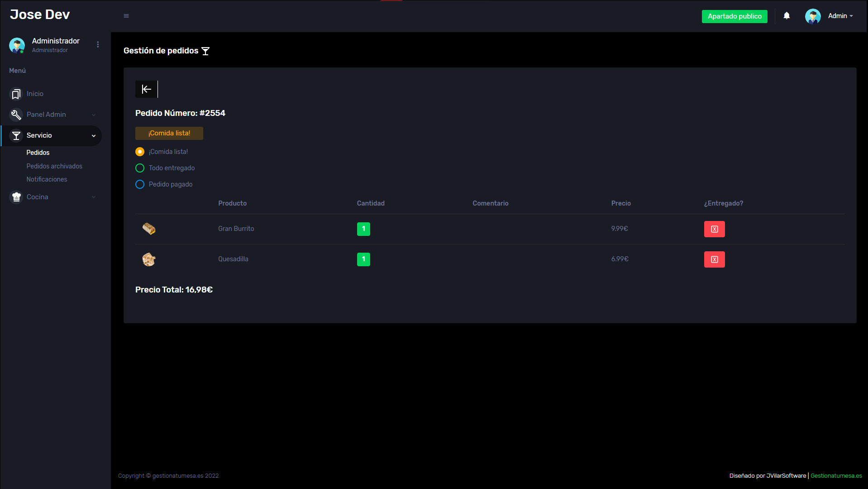
Task: Click the Gran Burrito product thumbnail
Action: tap(149, 229)
